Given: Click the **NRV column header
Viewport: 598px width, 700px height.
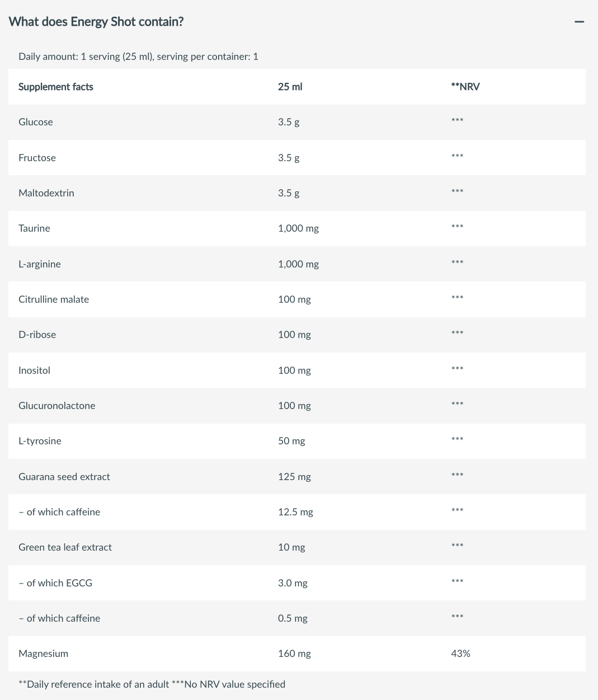Looking at the screenshot, I should pos(465,87).
